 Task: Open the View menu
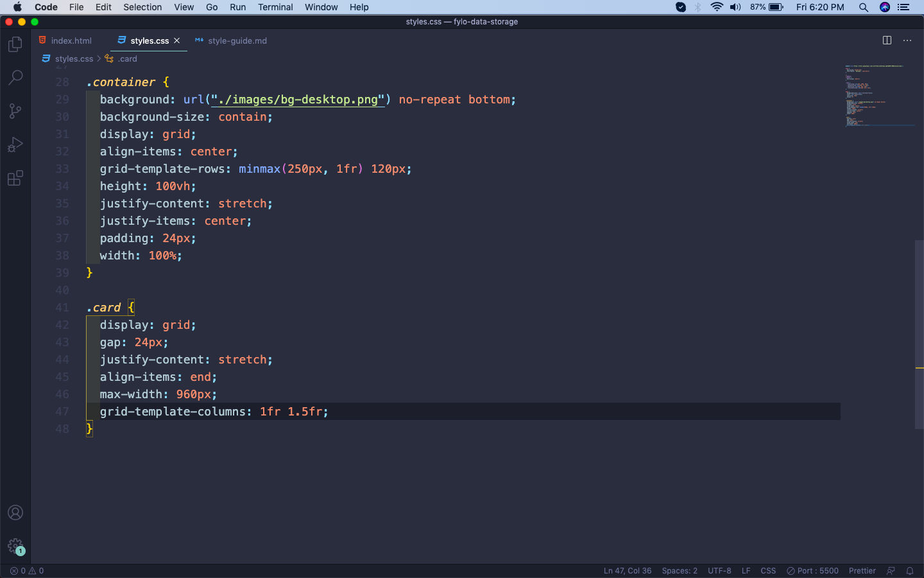pos(184,7)
